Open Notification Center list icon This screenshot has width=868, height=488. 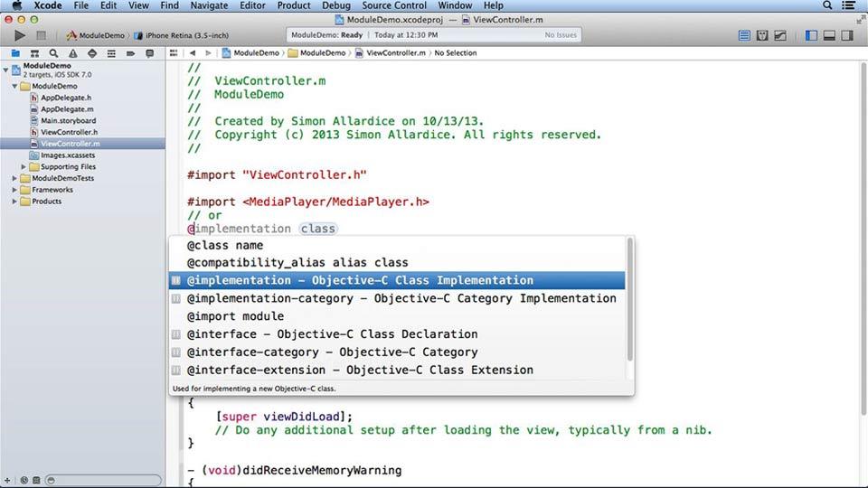tap(849, 5)
